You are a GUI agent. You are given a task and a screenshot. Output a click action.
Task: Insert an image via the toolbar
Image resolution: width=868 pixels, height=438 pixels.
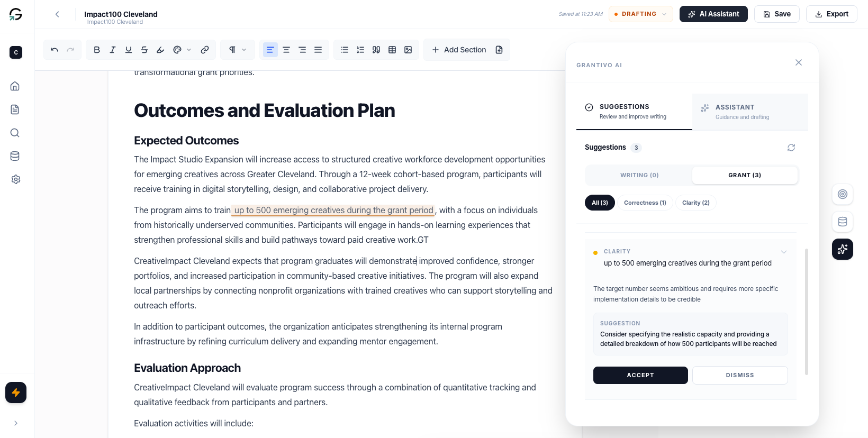tap(408, 49)
